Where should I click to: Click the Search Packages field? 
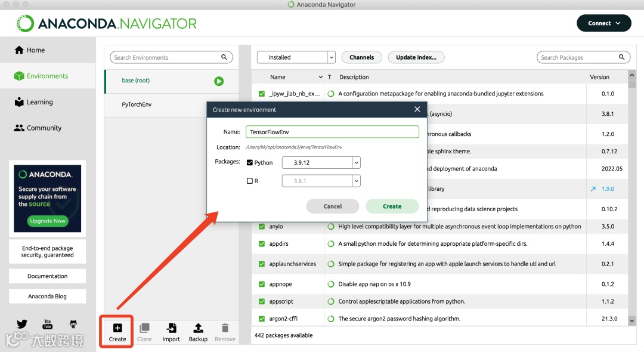coord(583,57)
